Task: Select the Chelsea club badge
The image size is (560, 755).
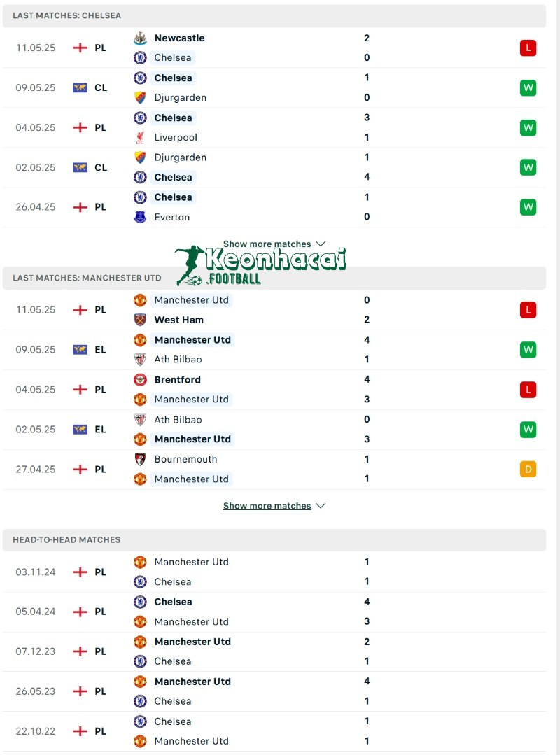Action: [x=139, y=57]
